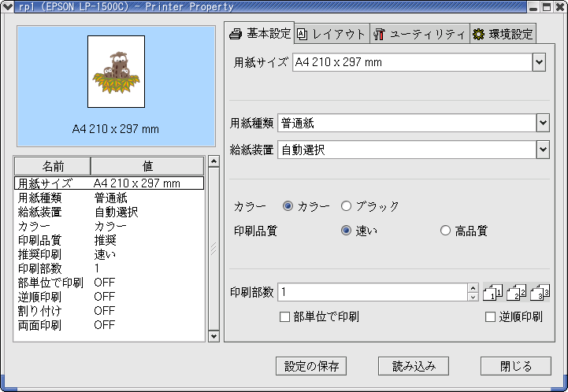Click the 閉じる button

click(516, 366)
